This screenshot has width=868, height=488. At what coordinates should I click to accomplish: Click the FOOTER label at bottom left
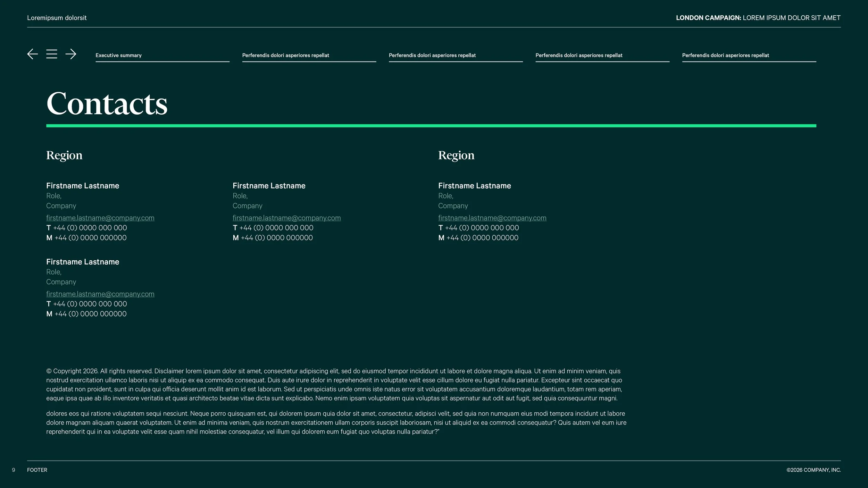pyautogui.click(x=37, y=470)
